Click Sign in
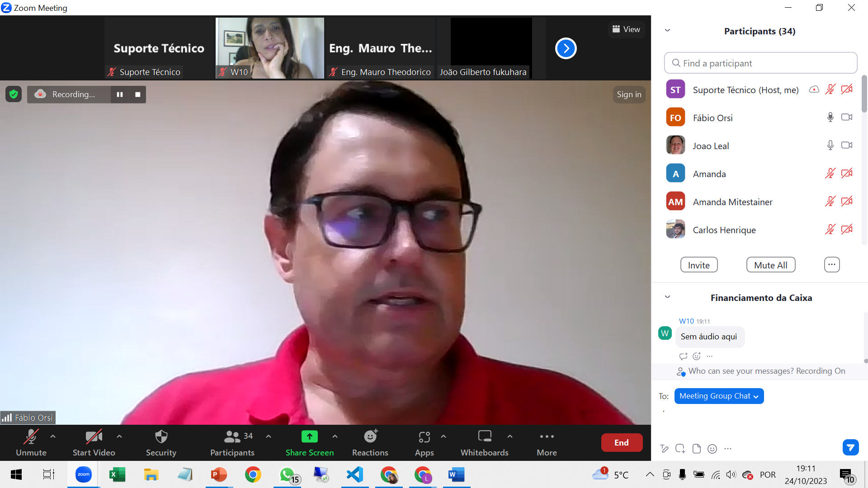Screen dimensions: 868x488 [629, 94]
